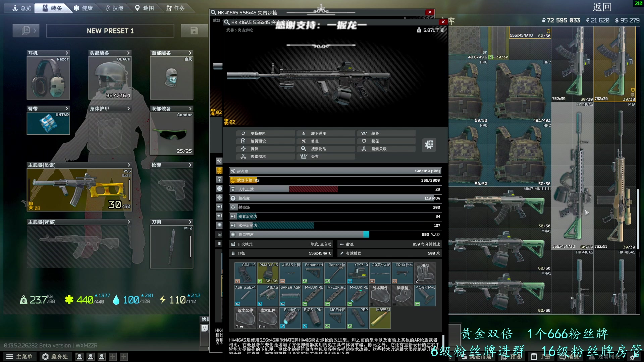The image size is (644, 362).
Task: Click the BaldrPro flashlight mod
Action: coord(290,318)
